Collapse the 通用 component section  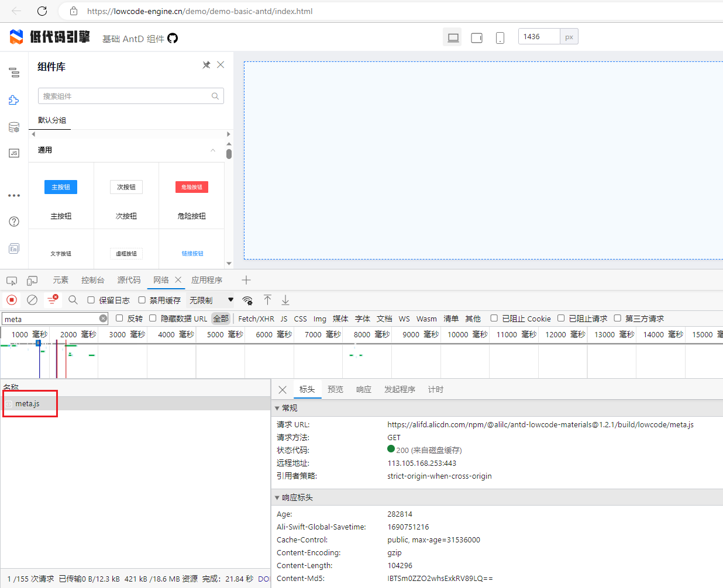(213, 150)
